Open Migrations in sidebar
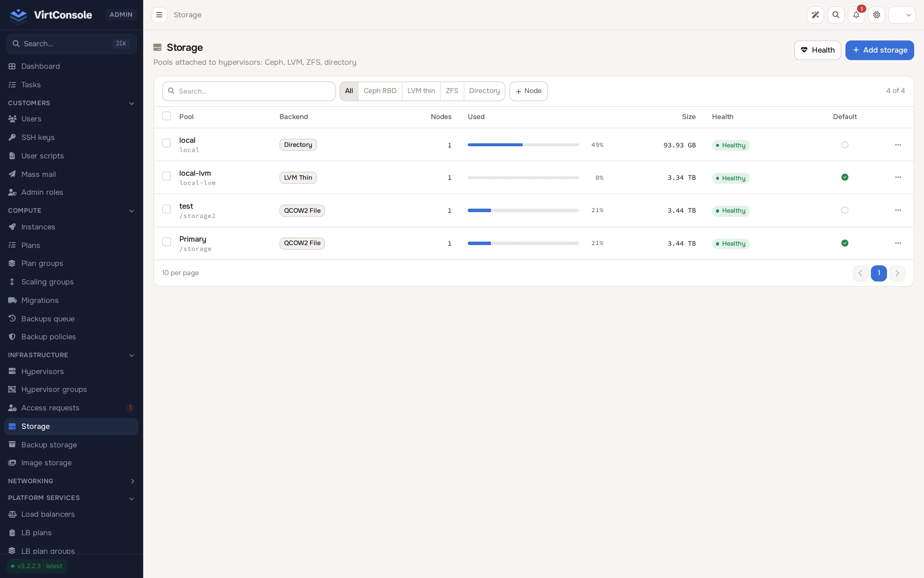924x578 pixels. click(x=71, y=301)
